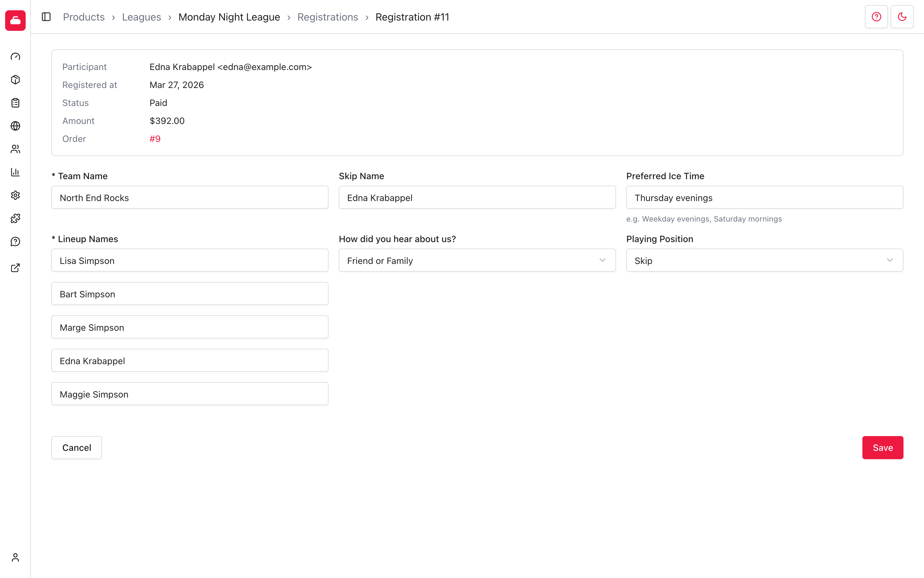Screen dimensions: 924x578
Task: Open the clipboard orders icon in sidebar
Action: click(15, 103)
